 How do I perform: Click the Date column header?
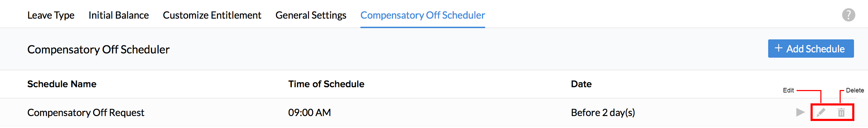pos(581,84)
